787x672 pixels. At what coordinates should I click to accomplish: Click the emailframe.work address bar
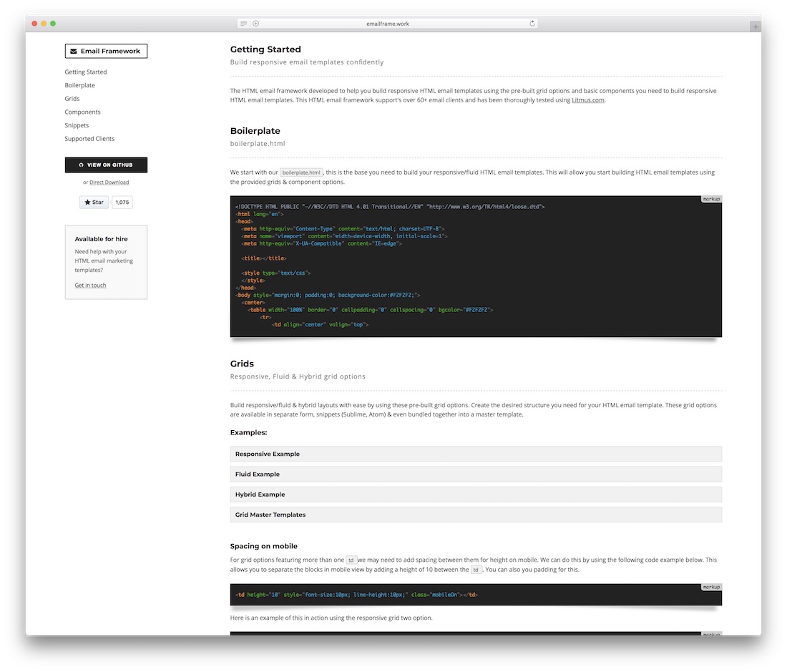(x=388, y=23)
